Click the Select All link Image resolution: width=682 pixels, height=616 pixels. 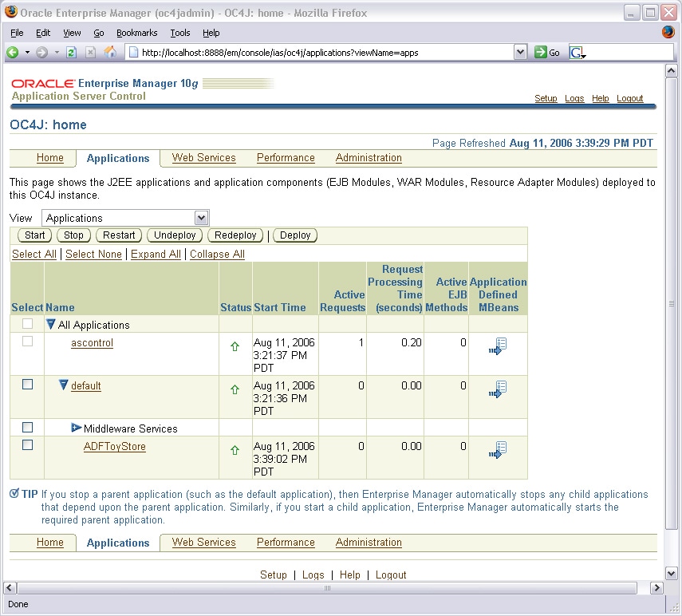point(34,254)
